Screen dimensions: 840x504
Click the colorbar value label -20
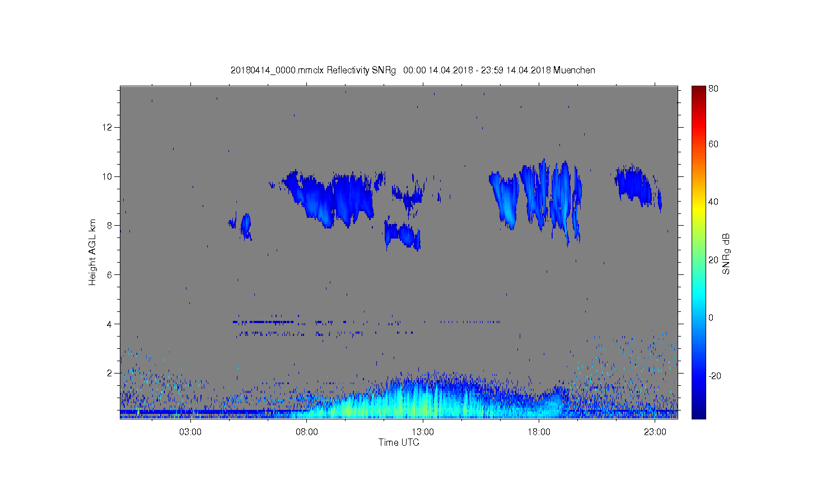click(x=715, y=376)
